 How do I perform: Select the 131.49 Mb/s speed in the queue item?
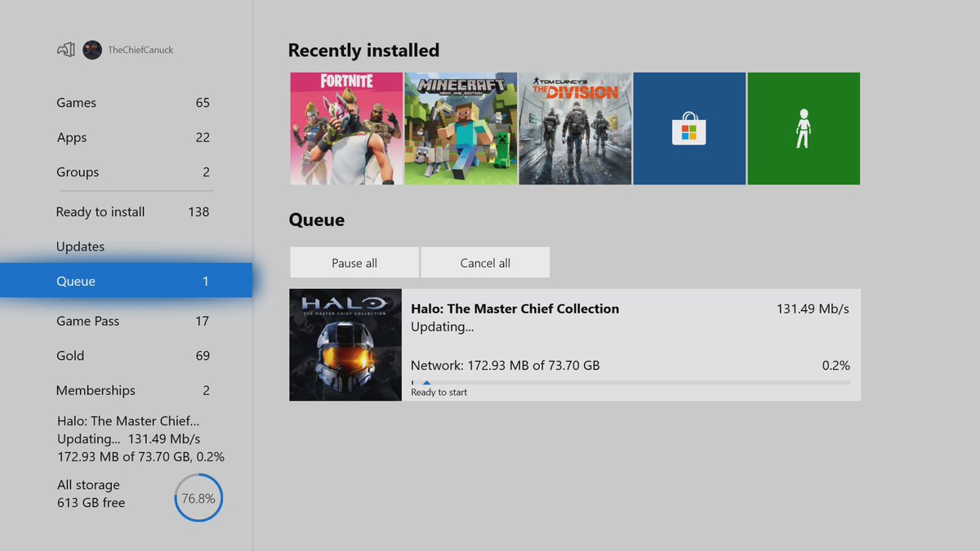pos(813,309)
